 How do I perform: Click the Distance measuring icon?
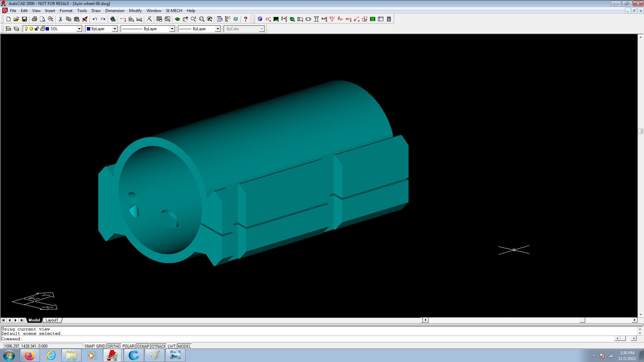(139, 19)
